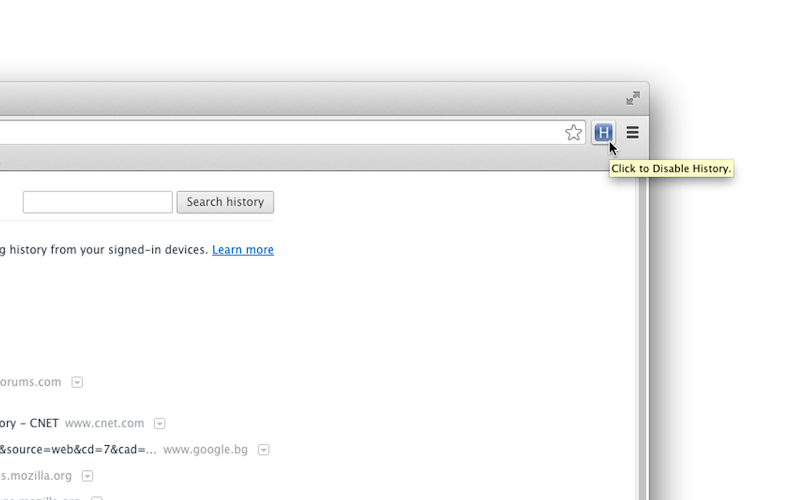This screenshot has width=800, height=500.
Task: Click the &source=web&cd=7 history entry
Action: [78, 449]
